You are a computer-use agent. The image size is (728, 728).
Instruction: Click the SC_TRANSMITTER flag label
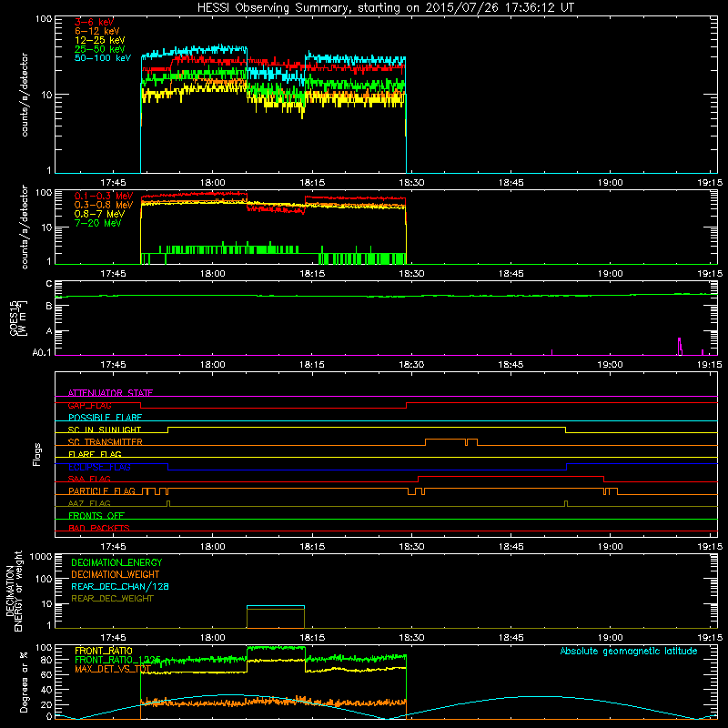[x=106, y=442]
